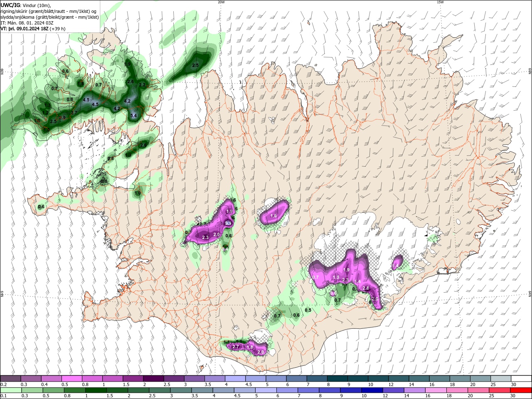Click the '2.2' precipitation value on the map
The height and width of the screenshot is (399, 532).
pyautogui.click(x=142, y=85)
